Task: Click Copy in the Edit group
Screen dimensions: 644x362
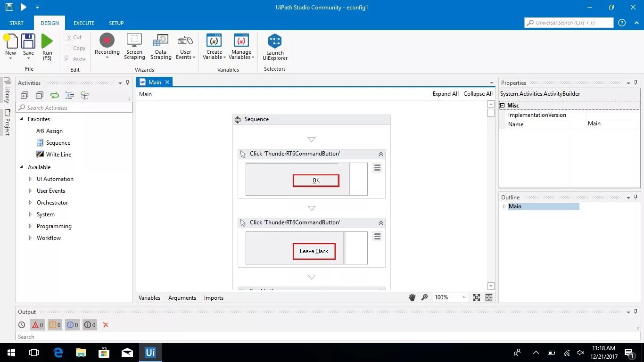Action: pyautogui.click(x=75, y=48)
